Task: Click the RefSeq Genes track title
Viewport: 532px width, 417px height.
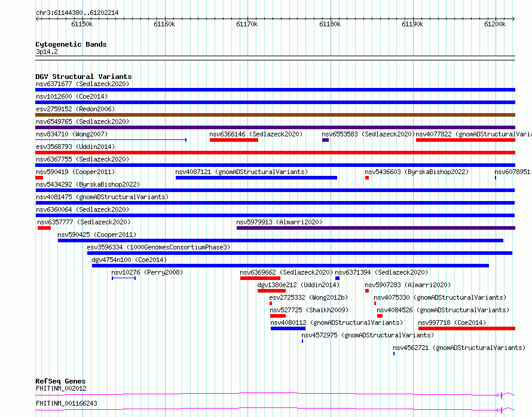Action: [60, 381]
